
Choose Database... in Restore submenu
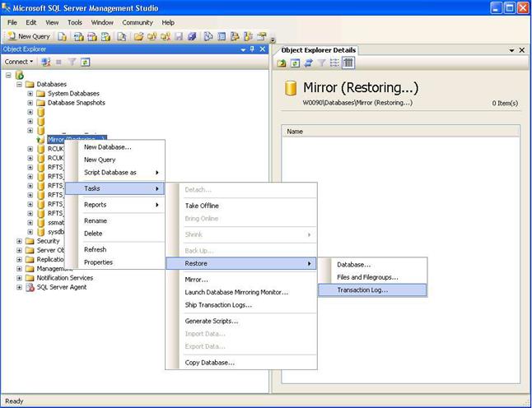pos(372,265)
